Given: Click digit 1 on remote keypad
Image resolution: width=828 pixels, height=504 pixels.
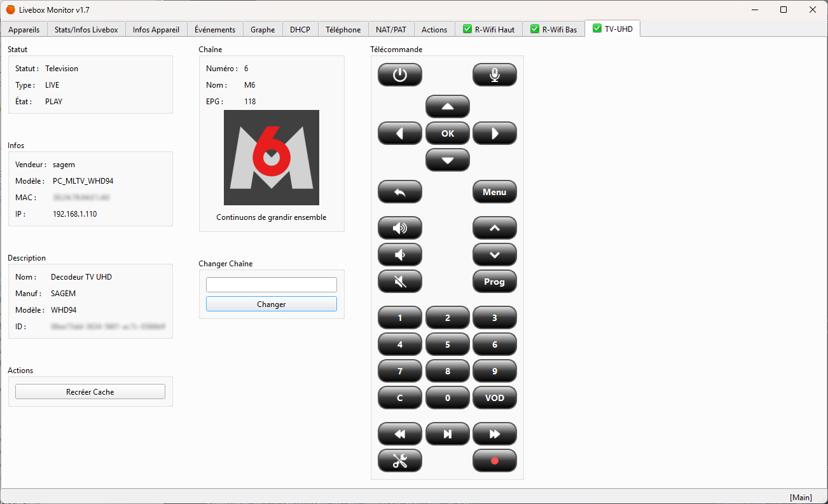Looking at the screenshot, I should 400,318.
